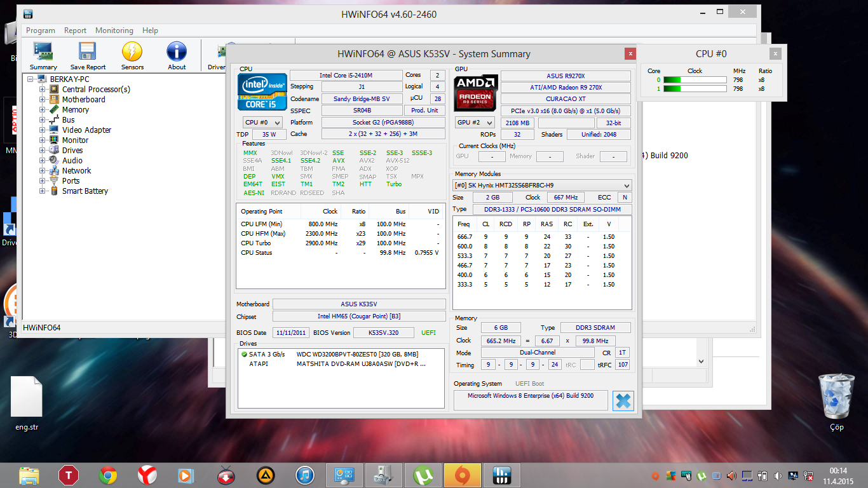Click the AMD Radeon R9 logo
This screenshot has height=488, width=868.
coord(475,93)
